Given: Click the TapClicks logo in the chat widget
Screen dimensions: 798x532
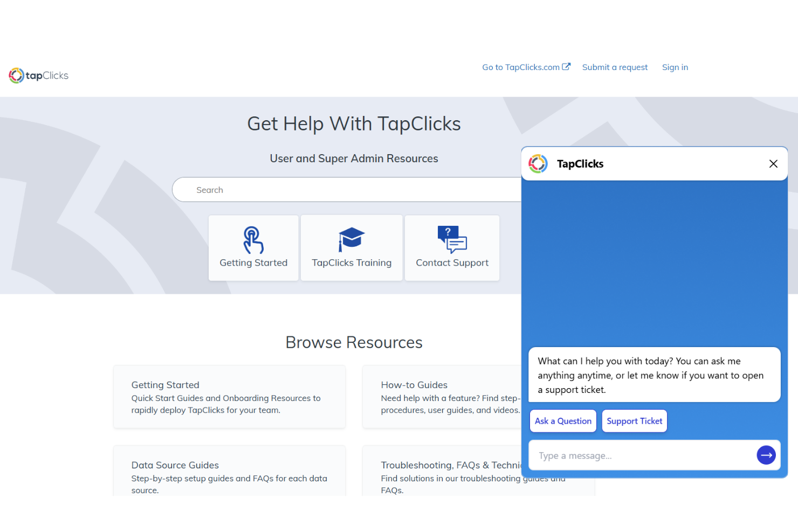Looking at the screenshot, I should 538,164.
